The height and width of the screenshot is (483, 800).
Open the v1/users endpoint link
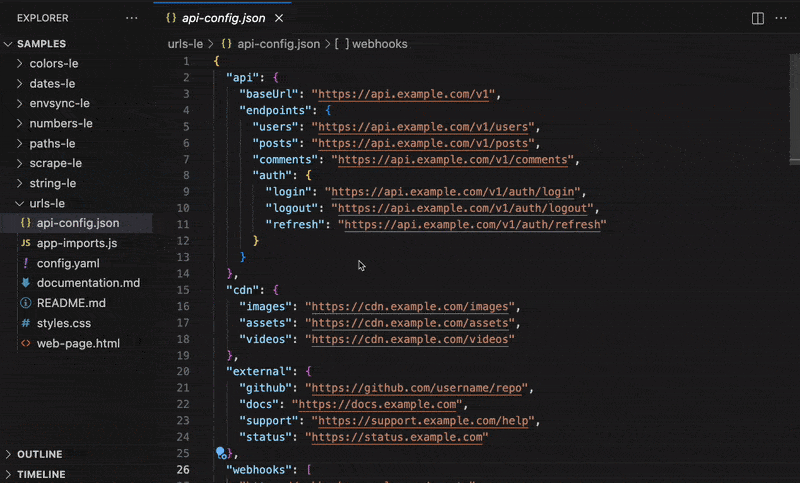pyautogui.click(x=423, y=126)
